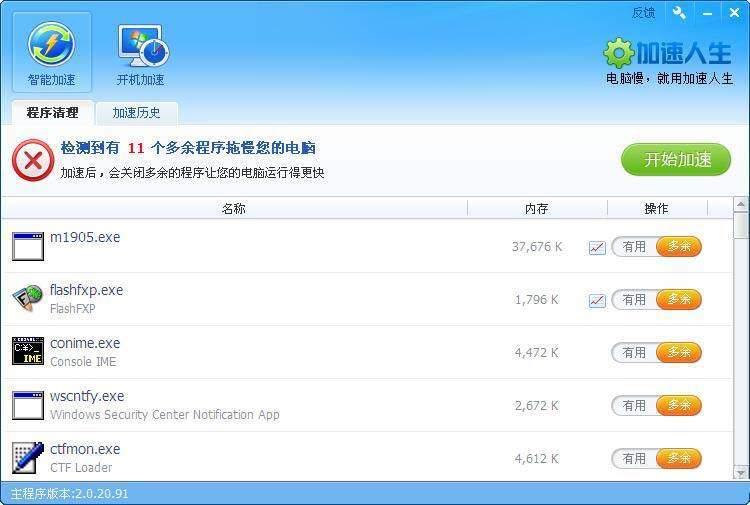The width and height of the screenshot is (750, 505).
Task: Select the 程序清理 tab
Action: click(52, 113)
